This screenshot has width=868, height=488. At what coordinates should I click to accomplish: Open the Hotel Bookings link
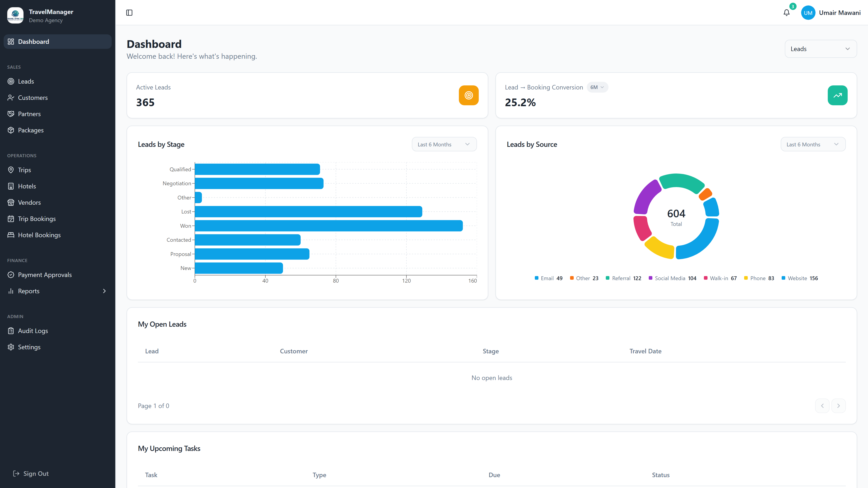coord(58,235)
